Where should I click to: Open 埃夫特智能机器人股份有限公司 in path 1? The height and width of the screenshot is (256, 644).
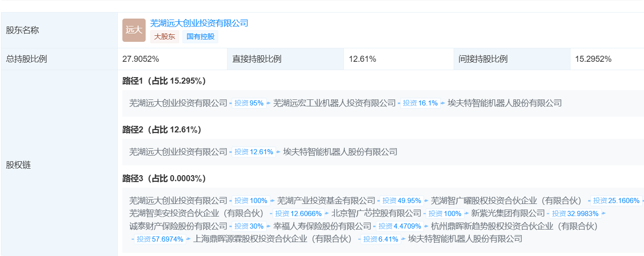pyautogui.click(x=504, y=103)
